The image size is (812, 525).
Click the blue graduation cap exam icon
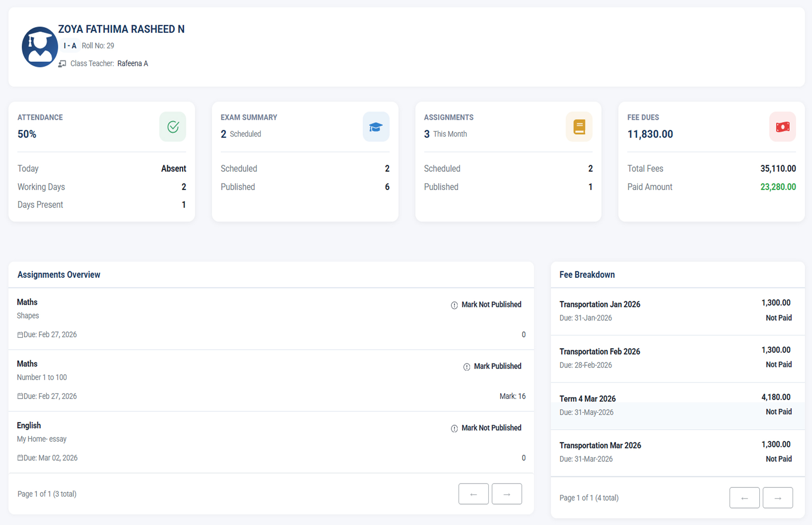click(x=376, y=127)
